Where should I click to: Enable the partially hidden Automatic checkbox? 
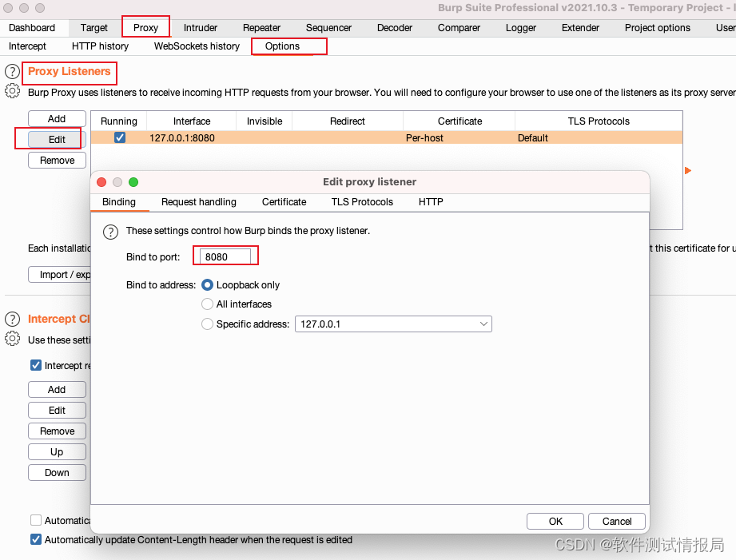point(36,520)
